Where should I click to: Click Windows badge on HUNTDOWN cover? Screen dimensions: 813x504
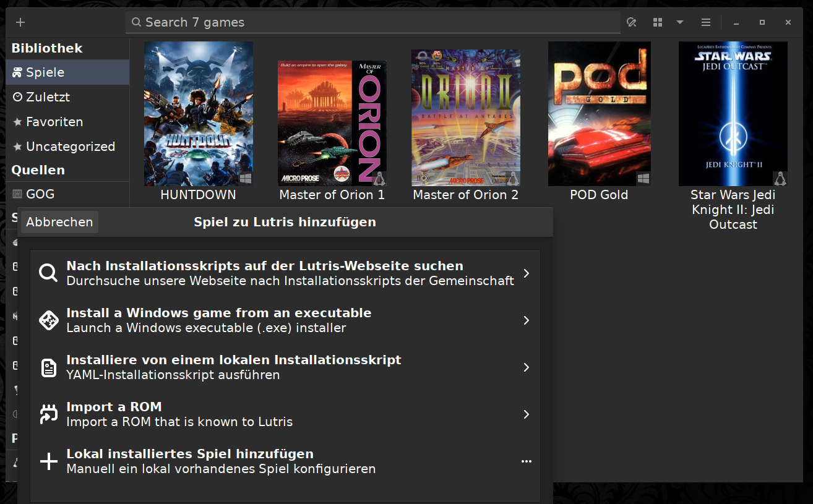[246, 179]
